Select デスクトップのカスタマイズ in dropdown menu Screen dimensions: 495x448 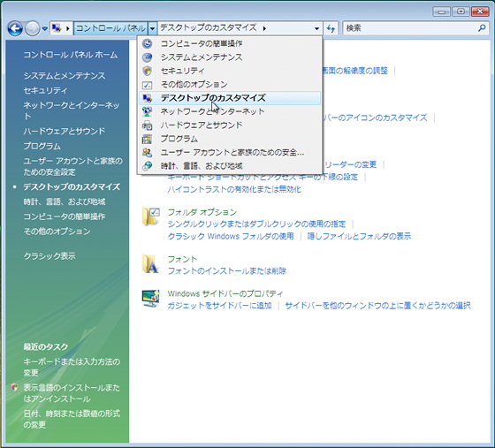tap(230, 98)
